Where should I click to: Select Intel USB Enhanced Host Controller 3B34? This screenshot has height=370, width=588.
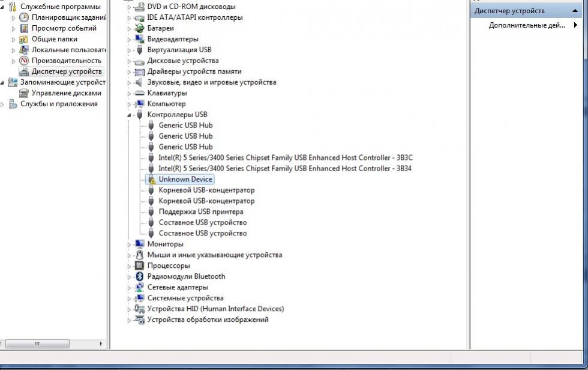284,169
